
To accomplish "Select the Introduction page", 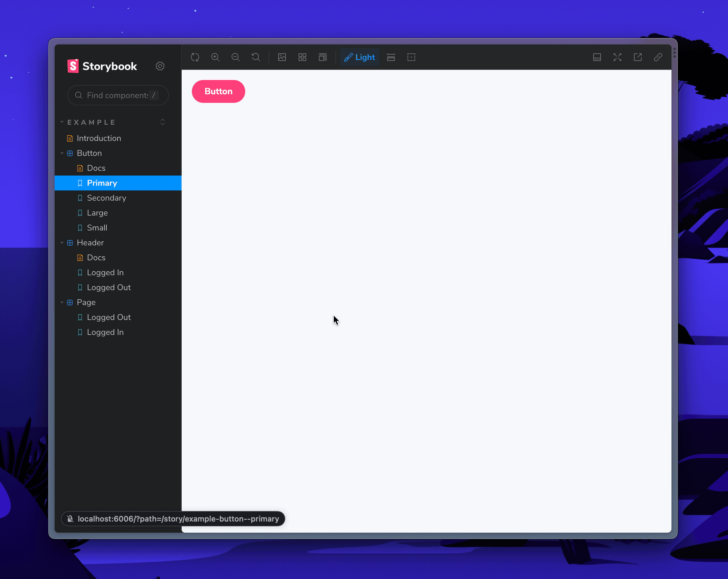I will click(98, 138).
